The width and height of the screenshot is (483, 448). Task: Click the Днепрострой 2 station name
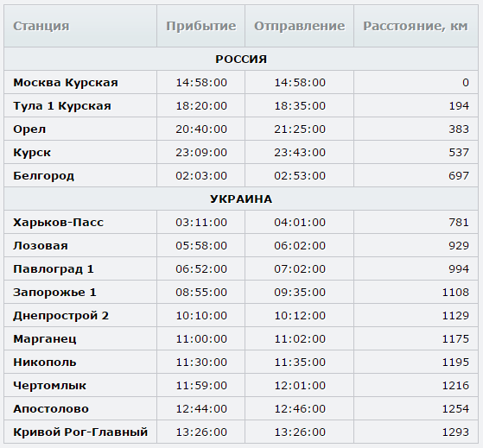pyautogui.click(x=60, y=316)
